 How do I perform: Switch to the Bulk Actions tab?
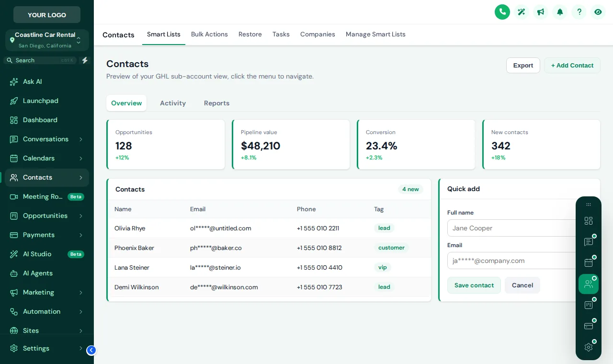[209, 34]
